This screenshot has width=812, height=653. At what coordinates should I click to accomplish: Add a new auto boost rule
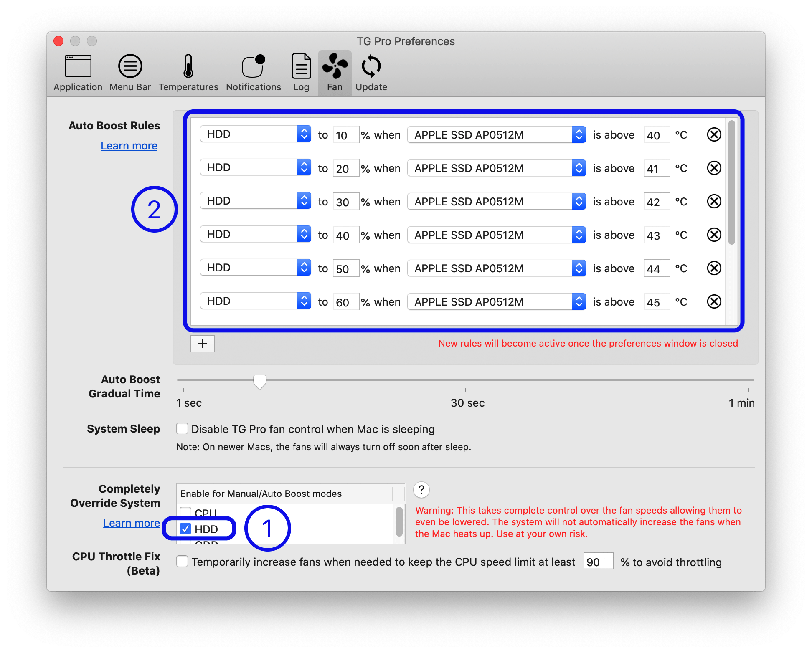tap(202, 343)
